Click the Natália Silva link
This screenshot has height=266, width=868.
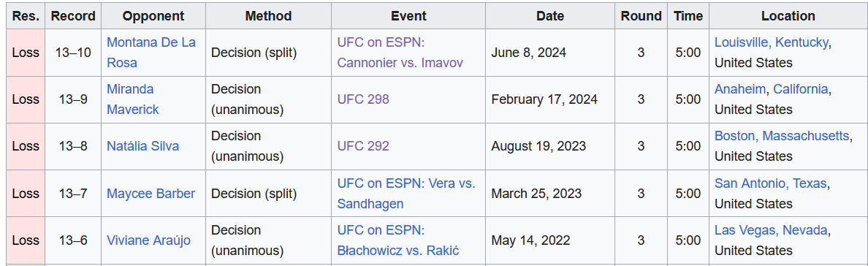(x=142, y=146)
